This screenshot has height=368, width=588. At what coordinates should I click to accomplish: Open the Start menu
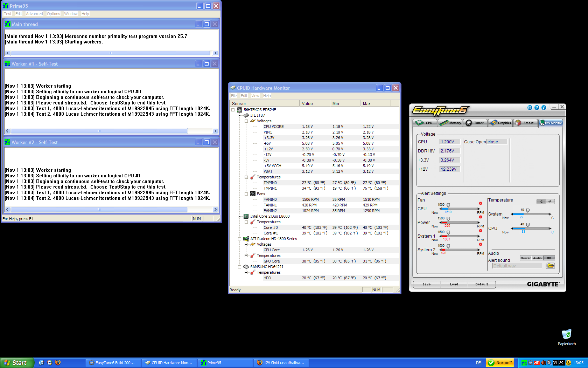tap(17, 363)
